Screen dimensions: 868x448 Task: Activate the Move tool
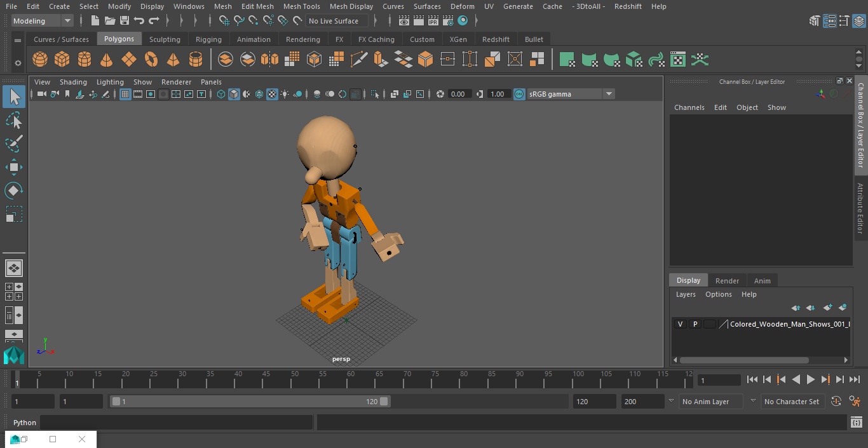(14, 167)
